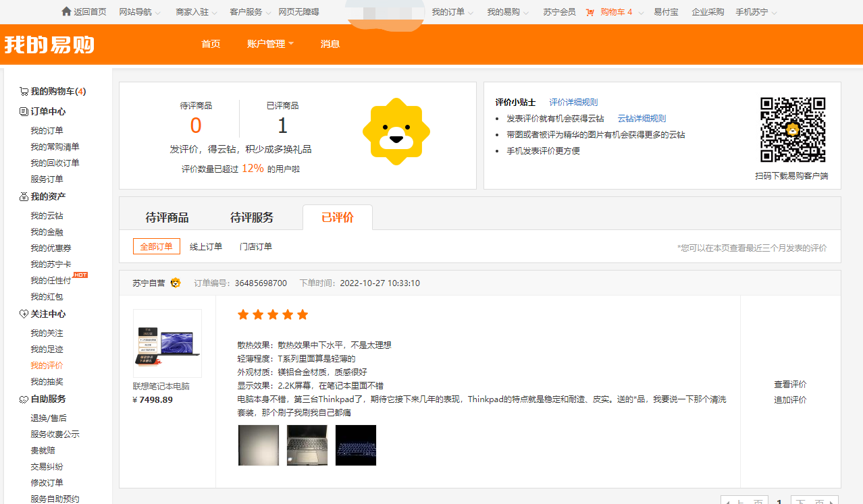The width and height of the screenshot is (863, 504).
Task: Open 退换/售后 in sidebar
Action: (x=49, y=418)
